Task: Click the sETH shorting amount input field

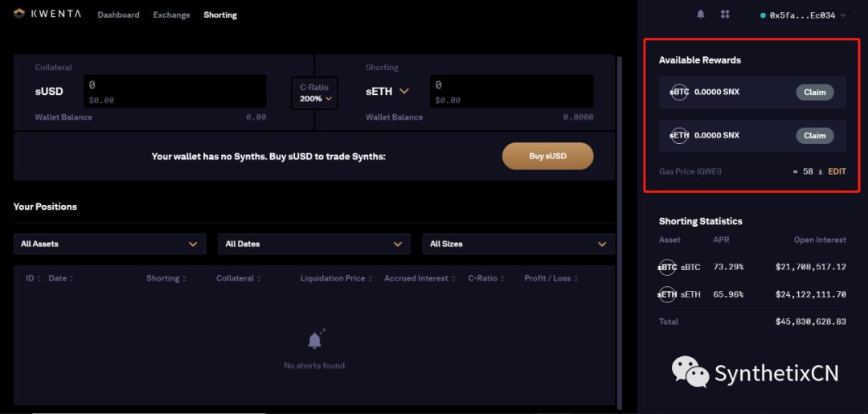Action: [511, 92]
